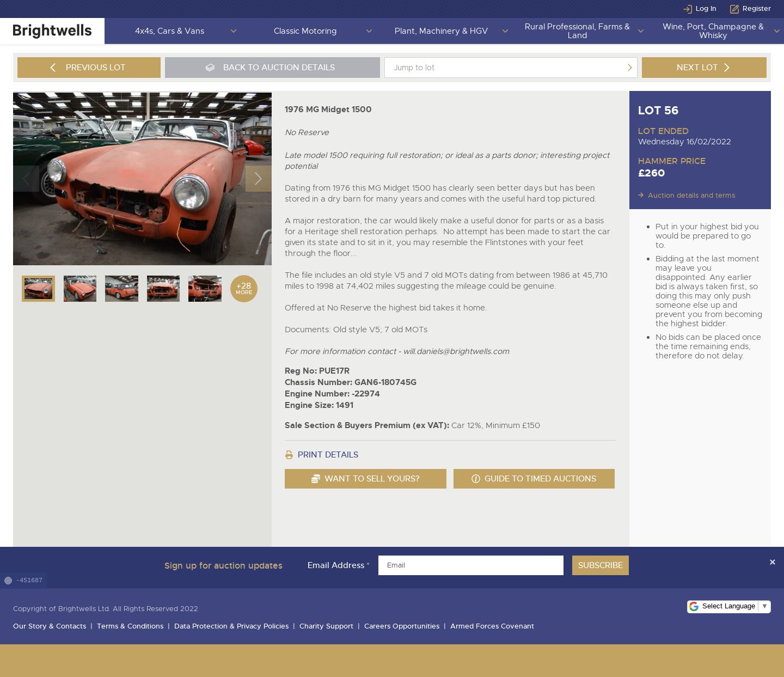This screenshot has height=677, width=784.
Task: Expand the Rural Professional, Farms & Land chevron
Action: click(x=641, y=31)
